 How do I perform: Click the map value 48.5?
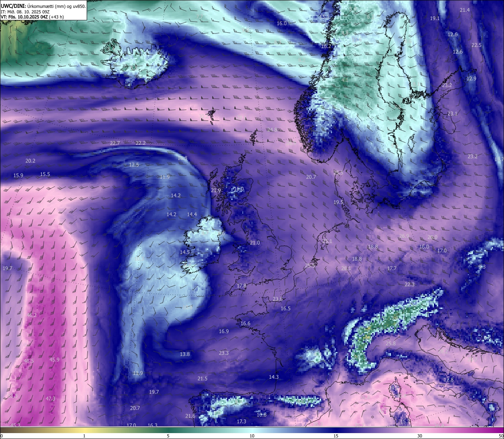[x=29, y=361]
